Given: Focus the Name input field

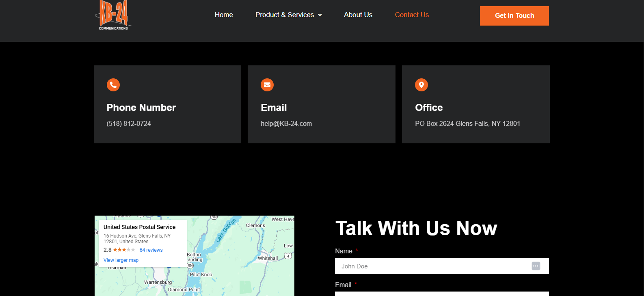Looking at the screenshot, I should [442, 266].
